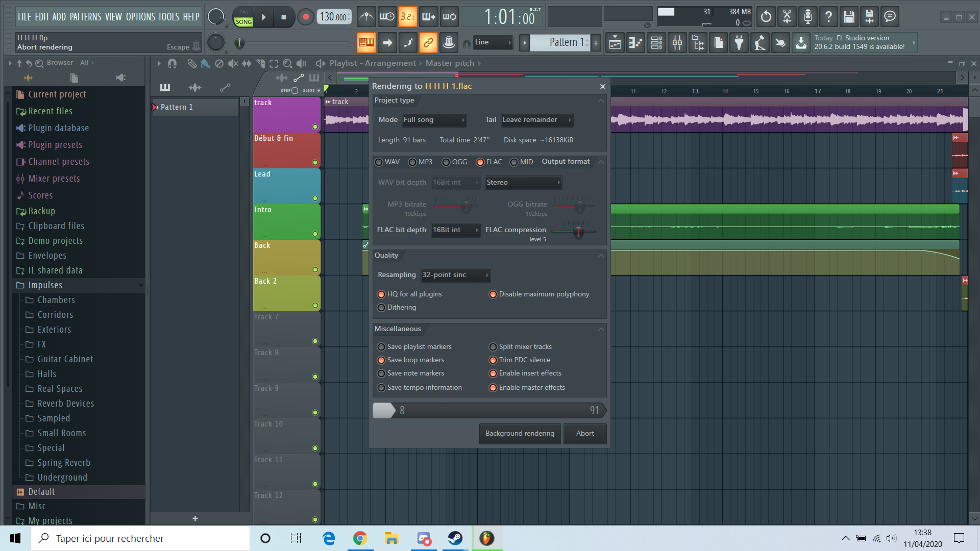Open the Mode Full song dropdown
Screen dimensions: 980x551
tap(433, 120)
